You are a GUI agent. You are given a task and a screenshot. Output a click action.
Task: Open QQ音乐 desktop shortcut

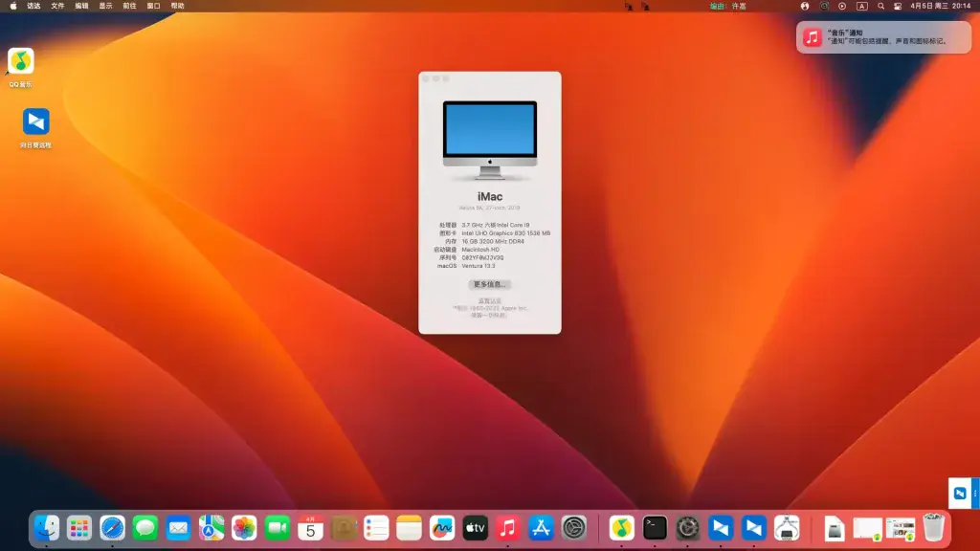point(21,68)
